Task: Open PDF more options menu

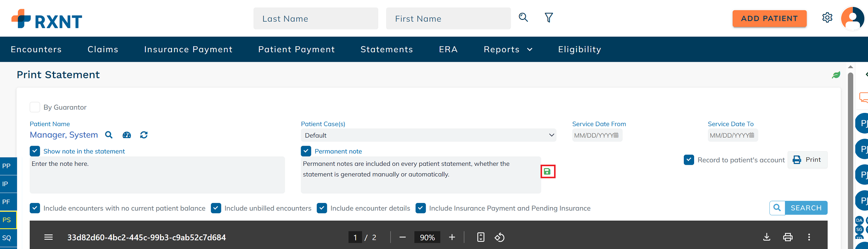Action: tap(809, 237)
